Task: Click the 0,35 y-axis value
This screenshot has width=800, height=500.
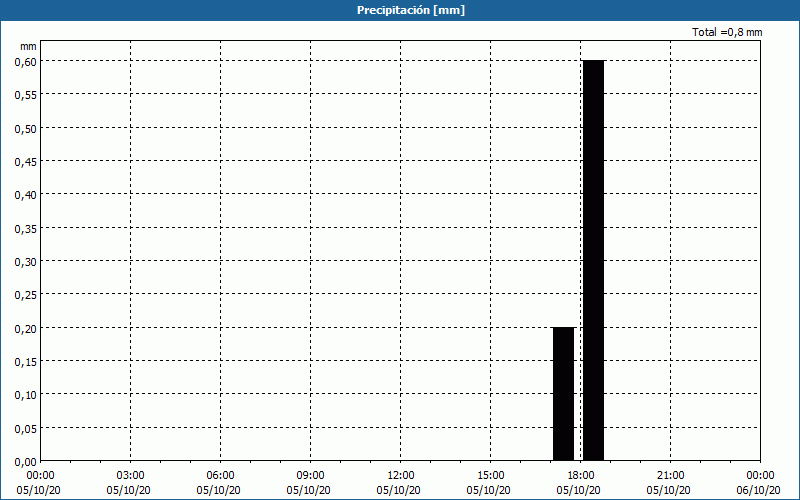Action: pos(26,229)
